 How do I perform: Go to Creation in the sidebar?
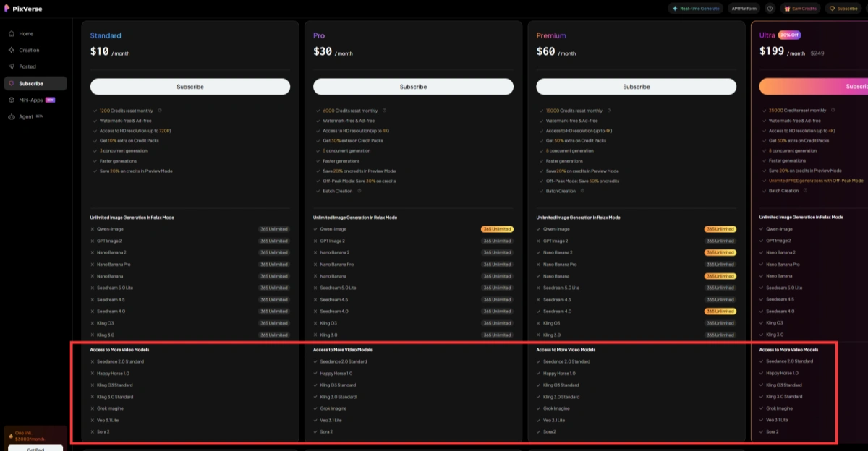click(35, 51)
